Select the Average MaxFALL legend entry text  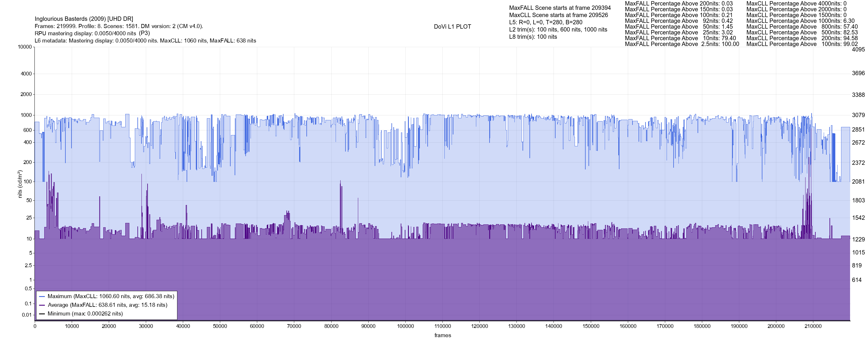[108, 305]
